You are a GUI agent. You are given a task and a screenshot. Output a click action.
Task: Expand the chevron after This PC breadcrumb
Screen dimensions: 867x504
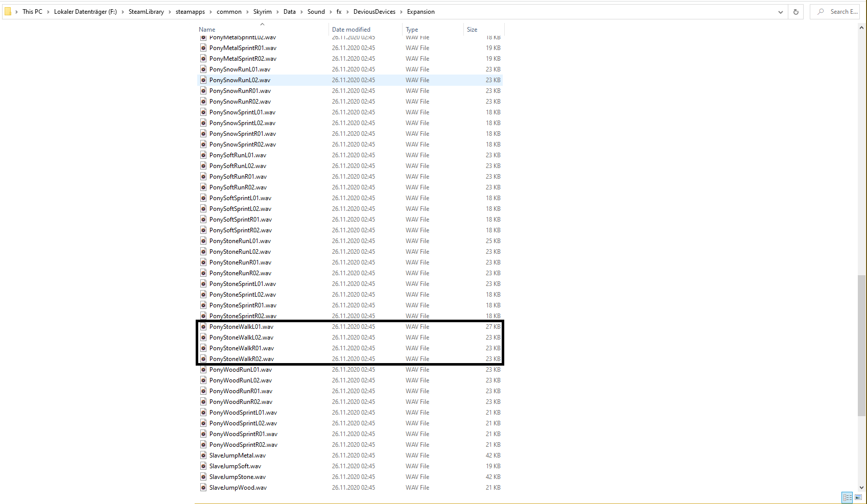48,12
